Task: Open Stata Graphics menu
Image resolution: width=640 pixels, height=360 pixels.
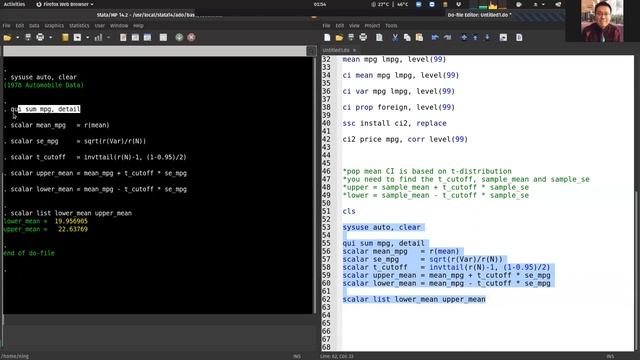Action: [54, 26]
